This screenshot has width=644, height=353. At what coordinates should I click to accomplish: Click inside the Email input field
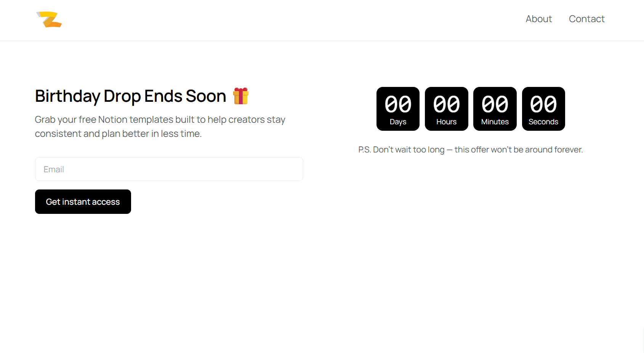pyautogui.click(x=169, y=169)
